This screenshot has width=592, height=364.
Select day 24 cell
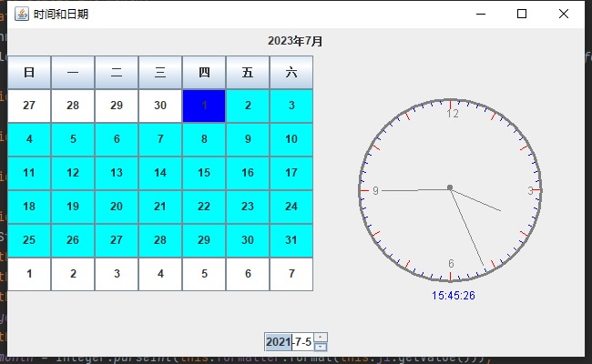(291, 207)
